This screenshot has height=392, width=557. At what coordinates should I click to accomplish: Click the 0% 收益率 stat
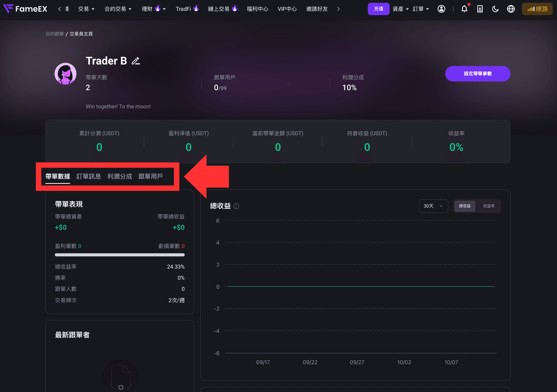[456, 147]
